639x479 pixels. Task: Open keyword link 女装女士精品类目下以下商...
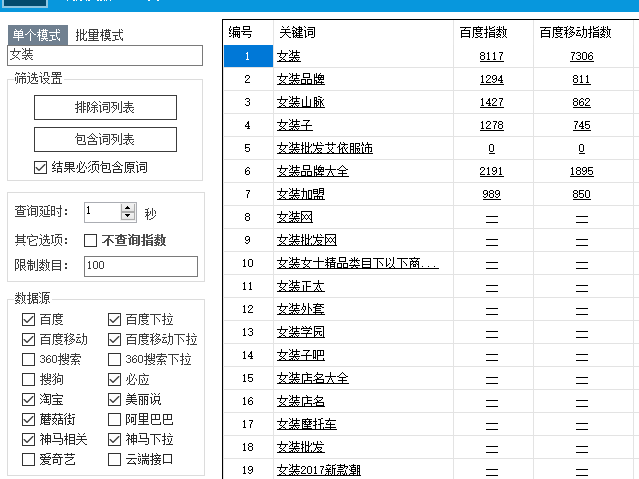tap(357, 263)
